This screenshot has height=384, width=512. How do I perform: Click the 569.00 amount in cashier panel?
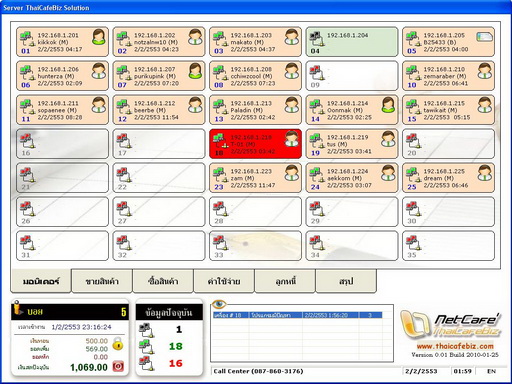[x=97, y=349]
